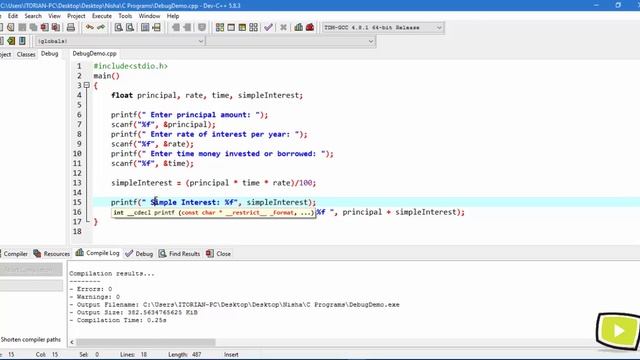The height and width of the screenshot is (360, 640).
Task: Click the Shorten compiler paths option
Action: (x=31, y=339)
